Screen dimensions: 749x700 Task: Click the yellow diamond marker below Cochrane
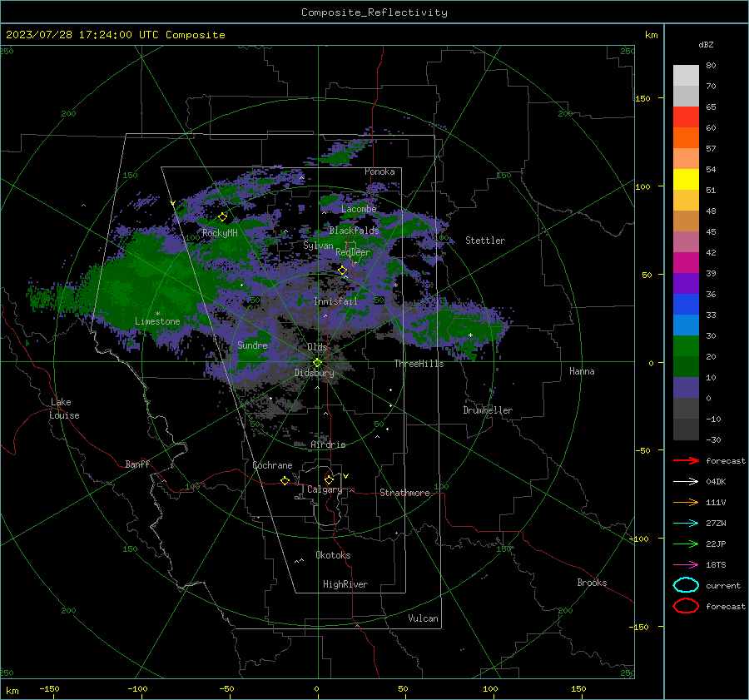click(x=285, y=480)
